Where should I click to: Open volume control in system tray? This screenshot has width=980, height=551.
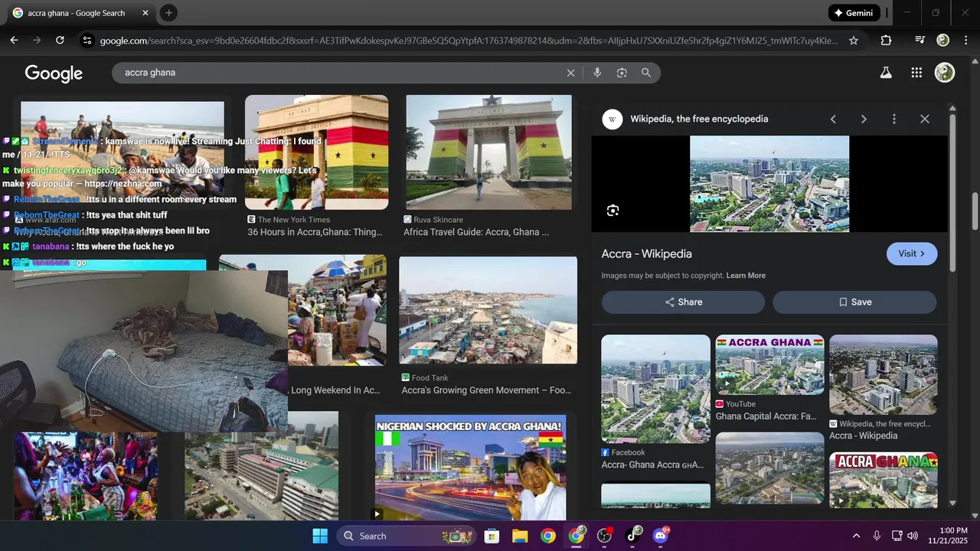pos(912,536)
